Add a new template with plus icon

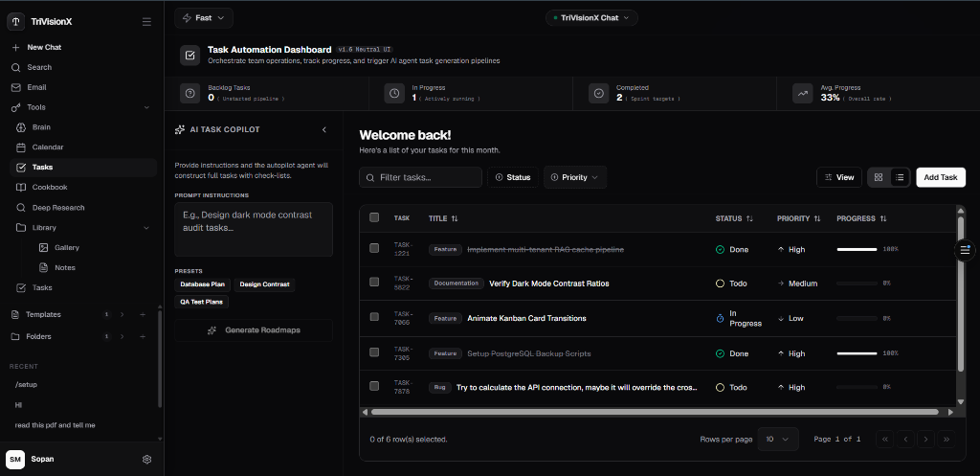[x=143, y=315]
